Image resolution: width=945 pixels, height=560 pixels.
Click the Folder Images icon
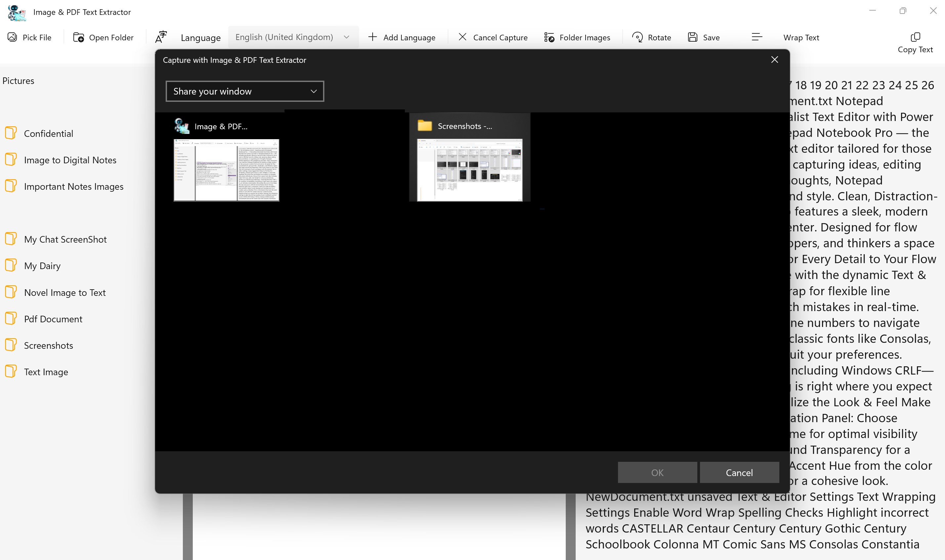click(x=549, y=37)
